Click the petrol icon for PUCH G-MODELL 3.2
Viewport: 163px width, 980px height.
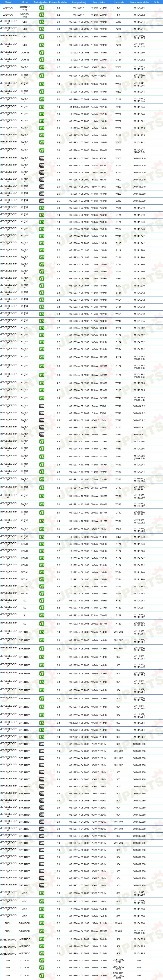click(42, 923)
